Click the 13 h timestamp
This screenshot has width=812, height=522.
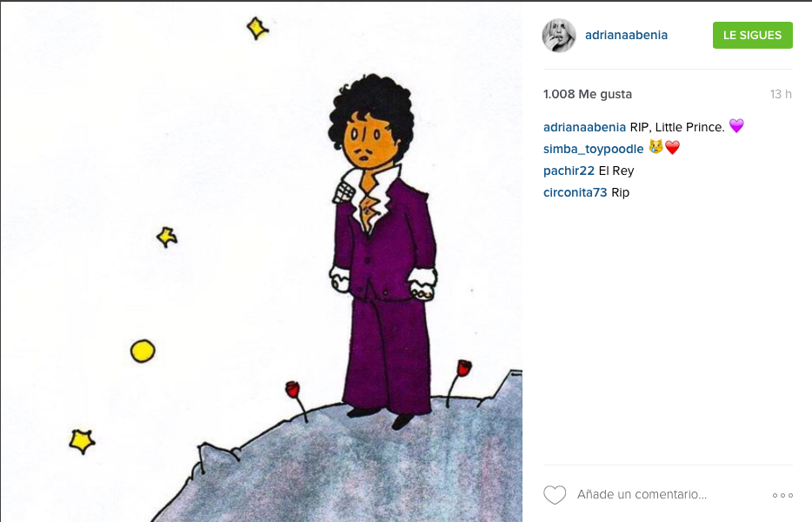point(781,94)
